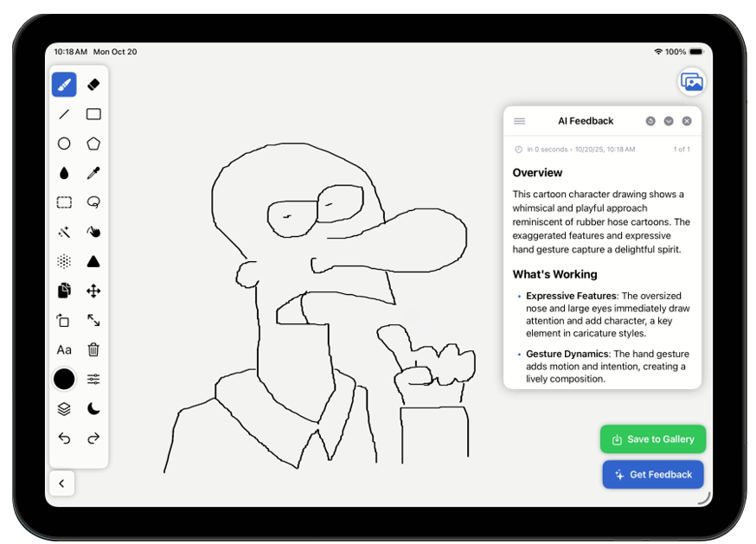
Task: Click the 10:18 AM clock in status bar
Action: pos(70,52)
